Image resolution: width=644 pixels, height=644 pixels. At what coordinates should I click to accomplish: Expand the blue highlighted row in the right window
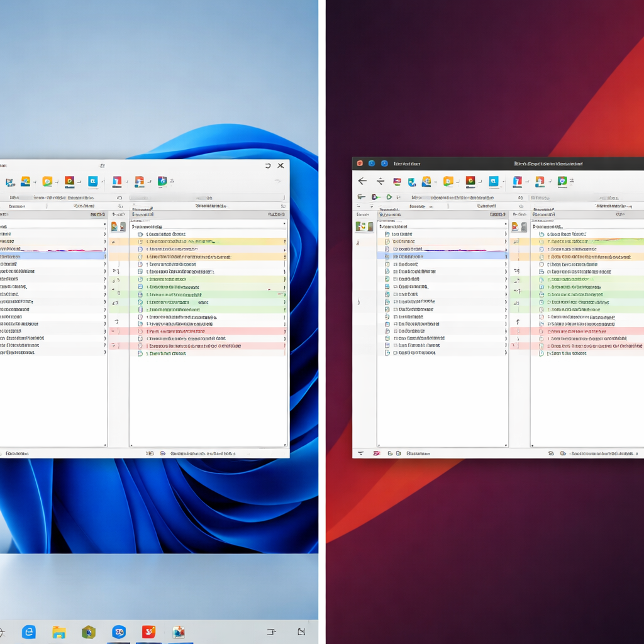click(505, 257)
